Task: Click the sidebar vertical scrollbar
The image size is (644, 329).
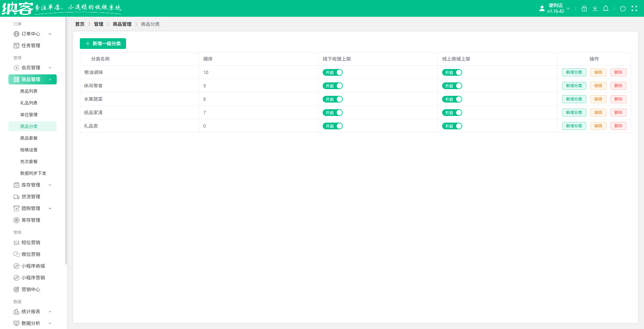Action: [66, 141]
